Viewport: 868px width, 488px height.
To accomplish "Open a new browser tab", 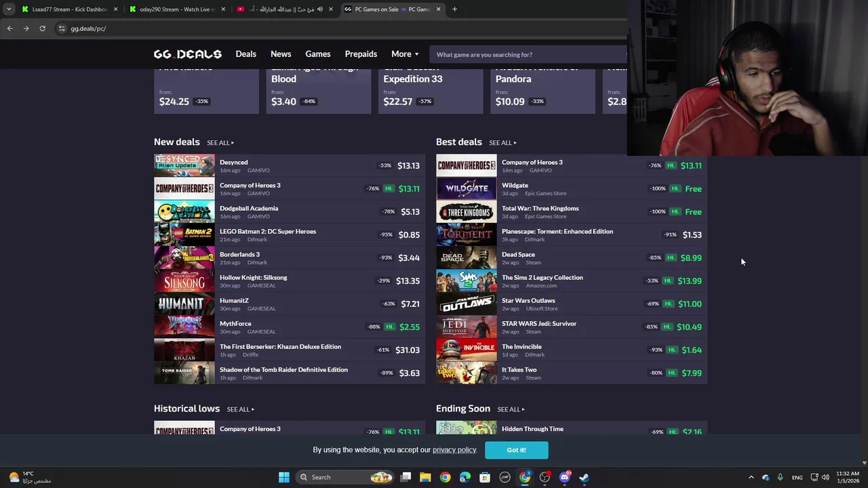I will (454, 9).
